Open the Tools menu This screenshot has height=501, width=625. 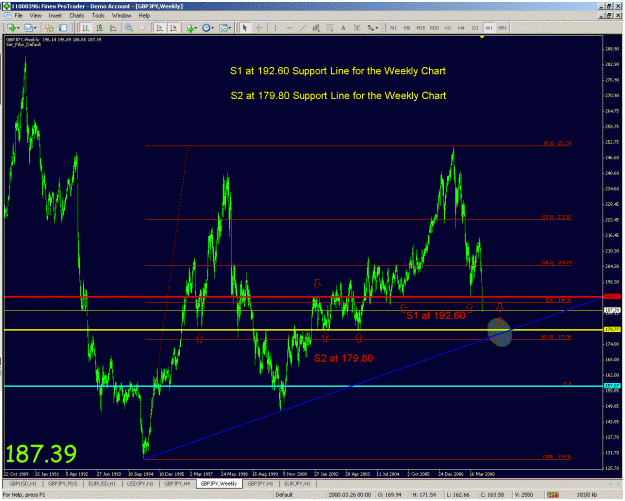(98, 16)
